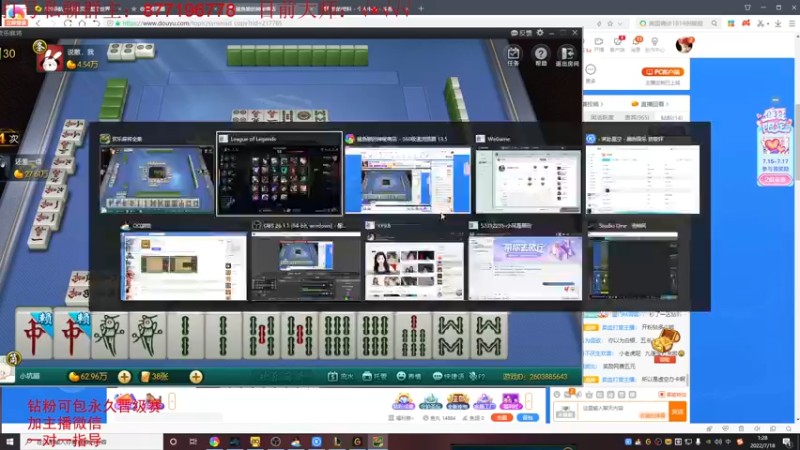Switch to 钻粉(14) tab

(671, 117)
